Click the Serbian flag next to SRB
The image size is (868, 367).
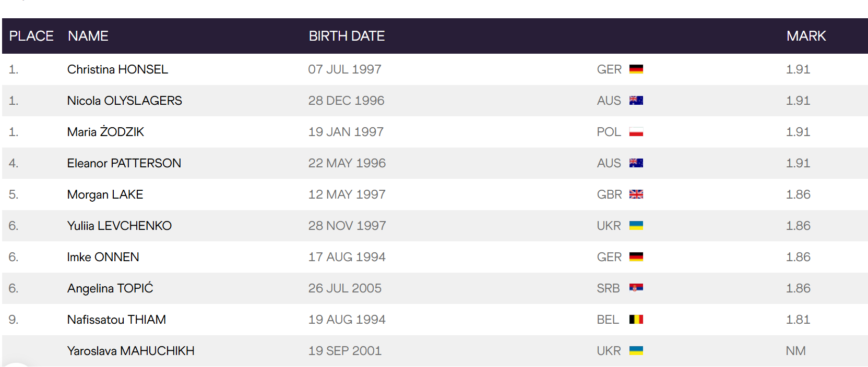point(636,288)
